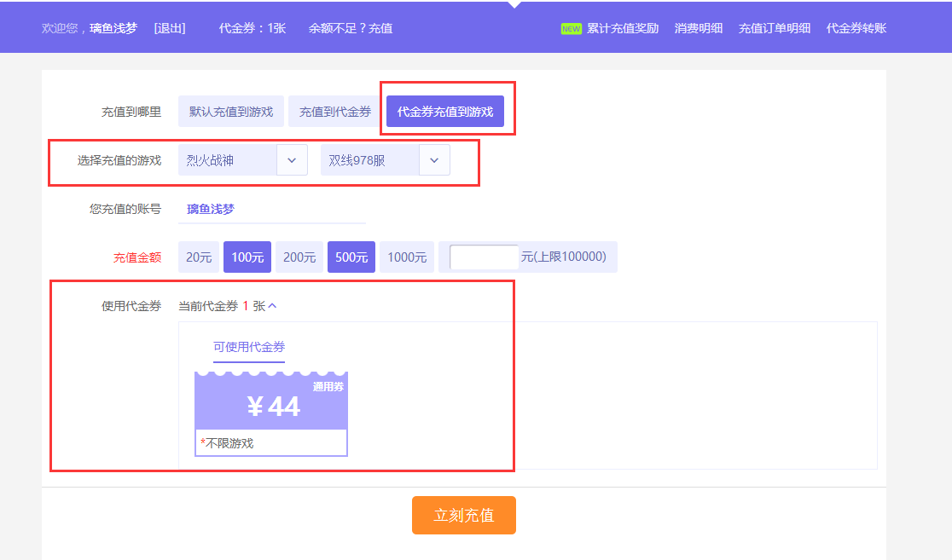952x560 pixels.
Task: Choose the 200元 recharge amount
Action: point(299,257)
